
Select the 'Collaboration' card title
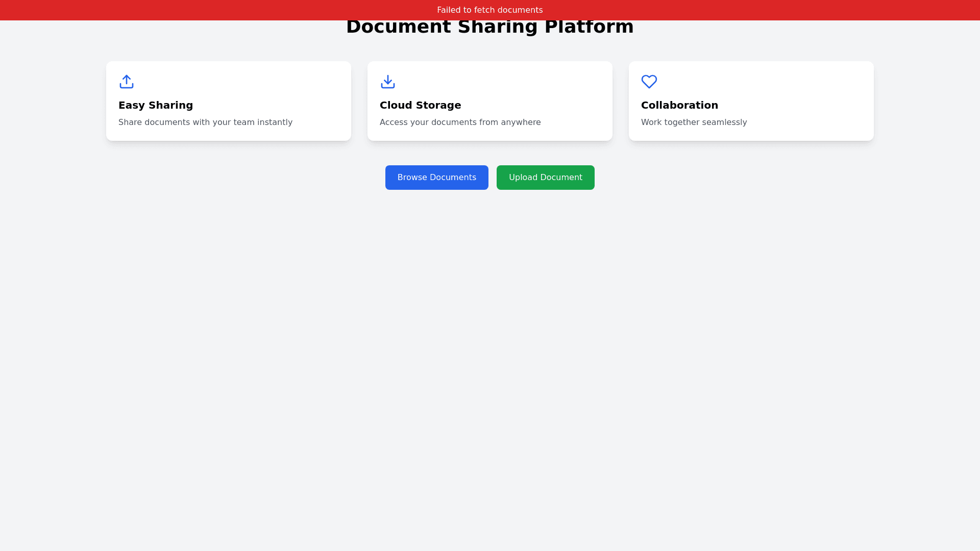coord(679,105)
